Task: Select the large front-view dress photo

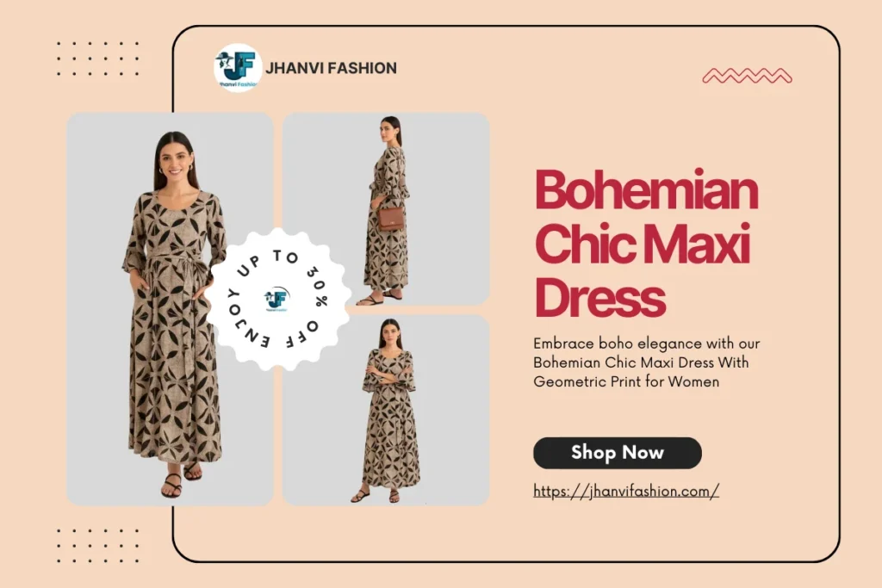Action: [x=170, y=308]
